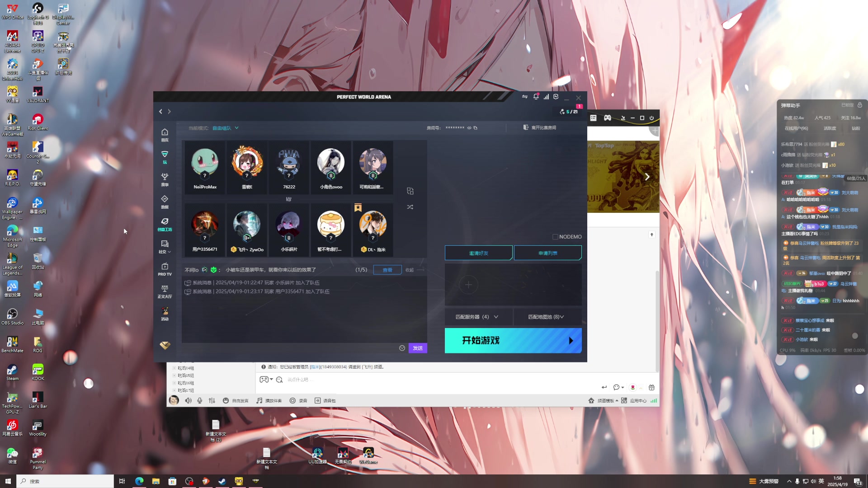Viewport: 868px width, 488px height.
Task: Open Microsoft Edge in the taskbar
Action: point(139,481)
